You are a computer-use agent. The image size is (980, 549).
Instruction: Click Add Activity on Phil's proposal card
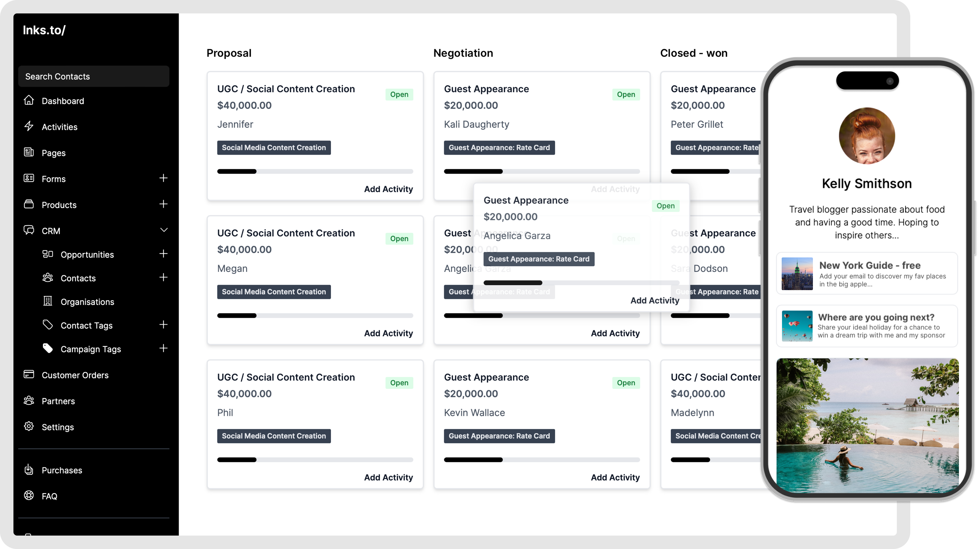(388, 477)
